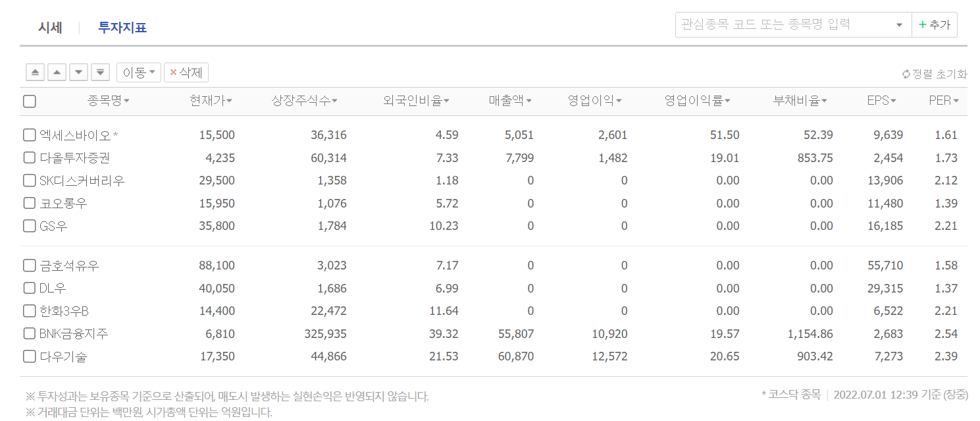Screen dimensions: 980x421
Task: Move selected stock down one row
Action: [x=78, y=72]
